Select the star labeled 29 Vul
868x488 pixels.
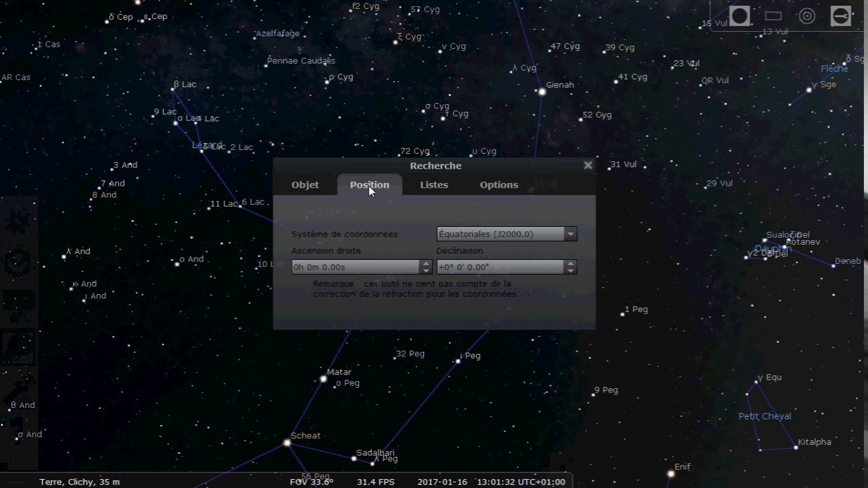(705, 187)
